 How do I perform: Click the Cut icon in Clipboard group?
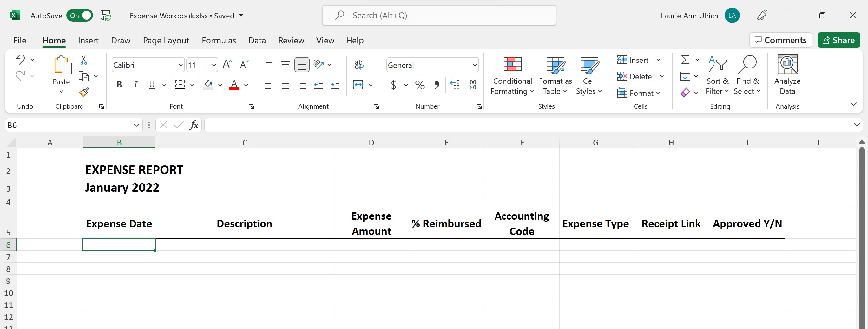click(x=83, y=60)
